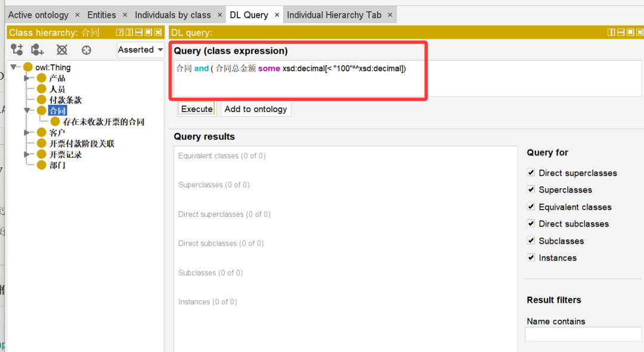The width and height of the screenshot is (644, 352).
Task: Close the Individual Hierarchy Tab
Action: coord(390,15)
